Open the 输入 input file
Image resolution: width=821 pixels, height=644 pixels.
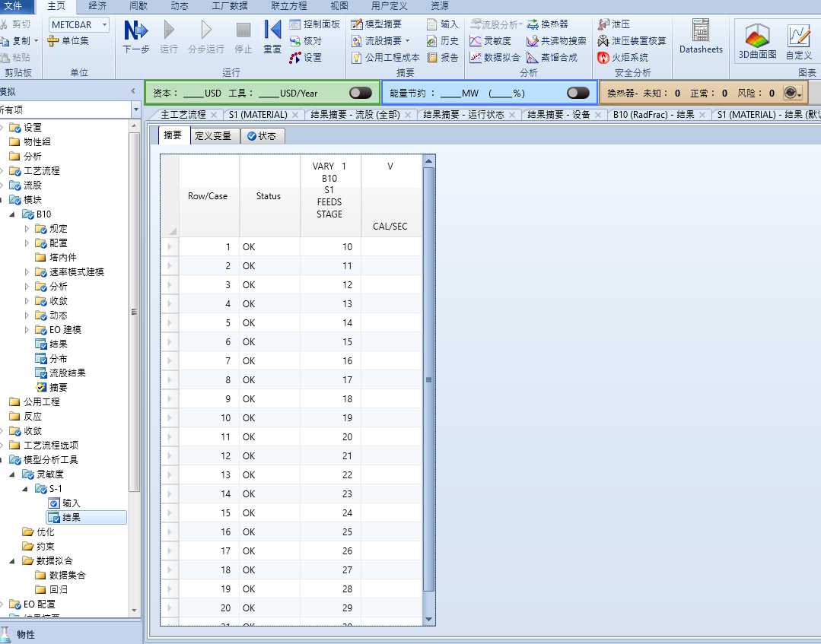442,24
